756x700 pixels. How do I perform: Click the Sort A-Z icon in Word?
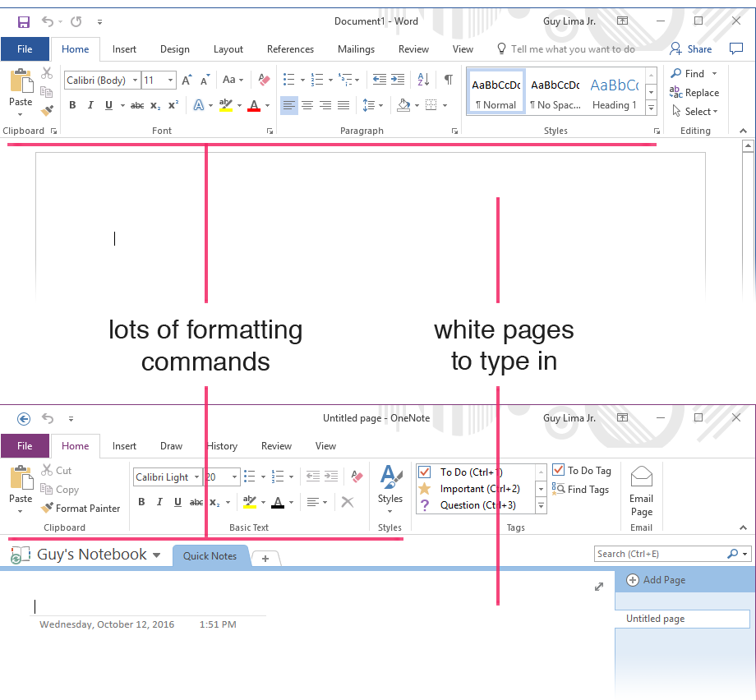click(x=423, y=80)
